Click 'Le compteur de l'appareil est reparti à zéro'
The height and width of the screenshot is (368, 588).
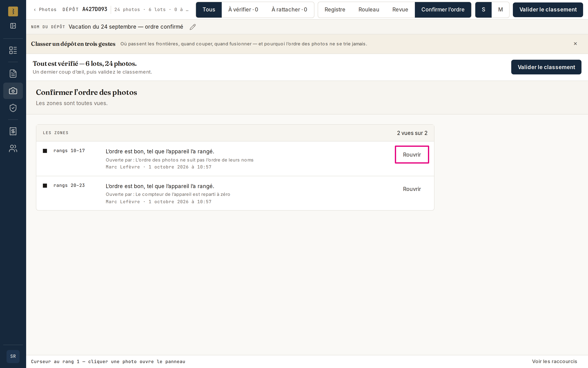pyautogui.click(x=183, y=194)
